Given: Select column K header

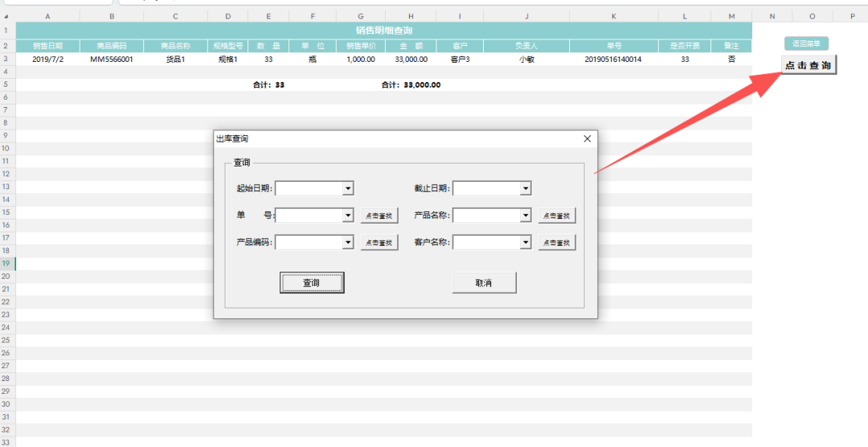Looking at the screenshot, I should [614, 16].
